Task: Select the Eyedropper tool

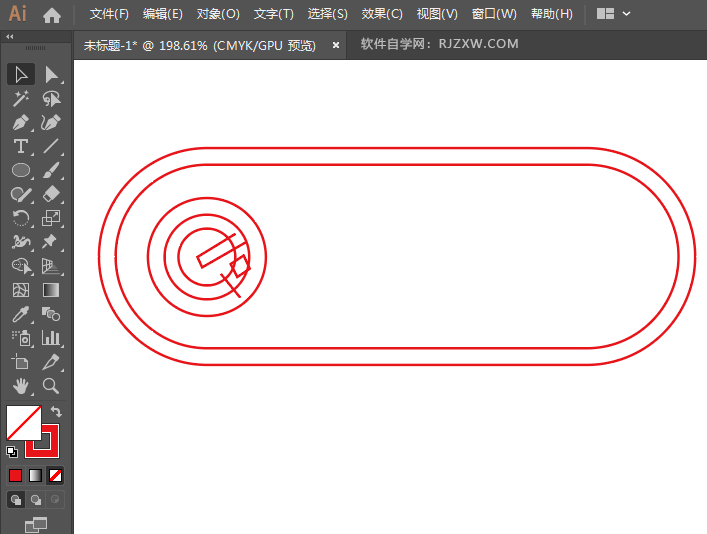Action: (21, 314)
